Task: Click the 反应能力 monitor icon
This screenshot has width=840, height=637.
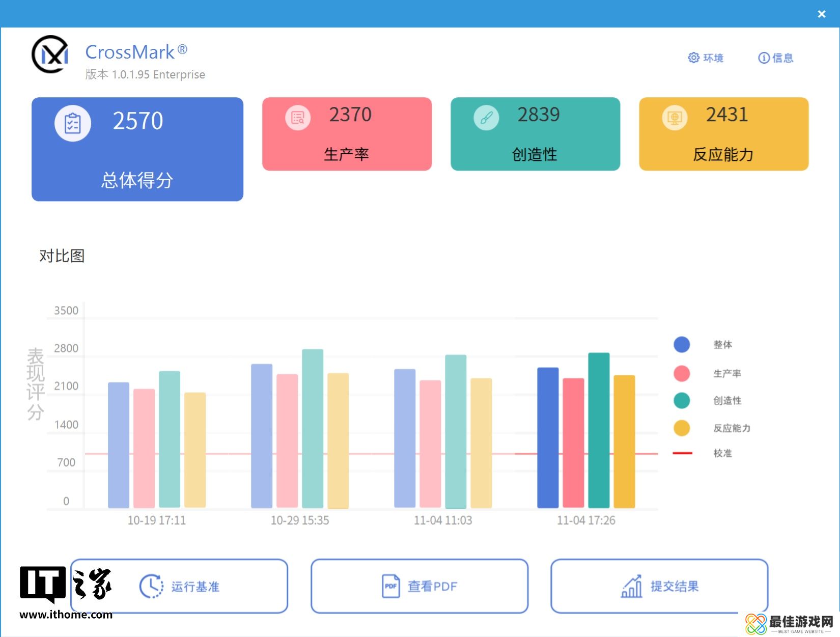Action: pos(675,118)
